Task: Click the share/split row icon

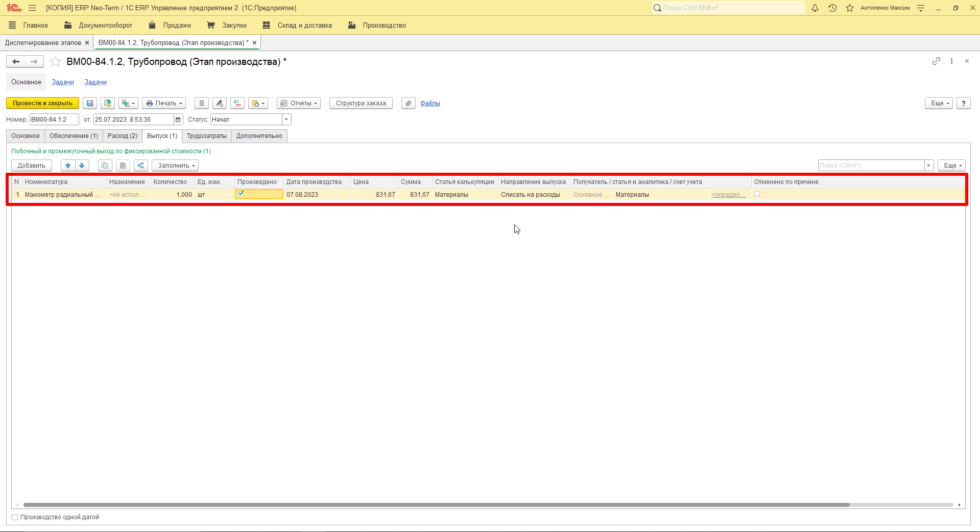Action: point(141,166)
